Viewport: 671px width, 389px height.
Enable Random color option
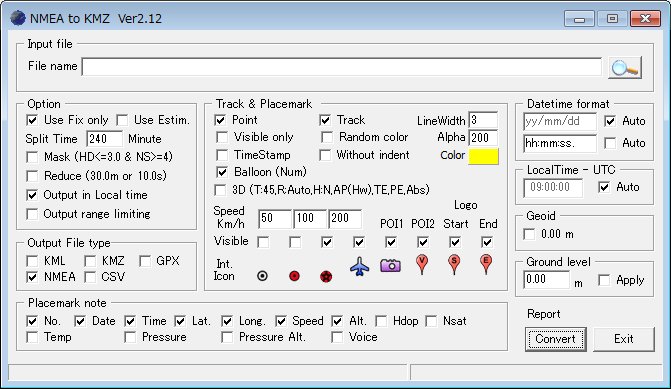coord(327,137)
